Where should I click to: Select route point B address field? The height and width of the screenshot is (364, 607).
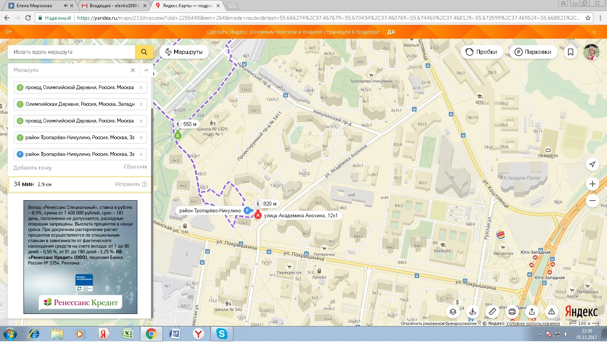click(80, 88)
